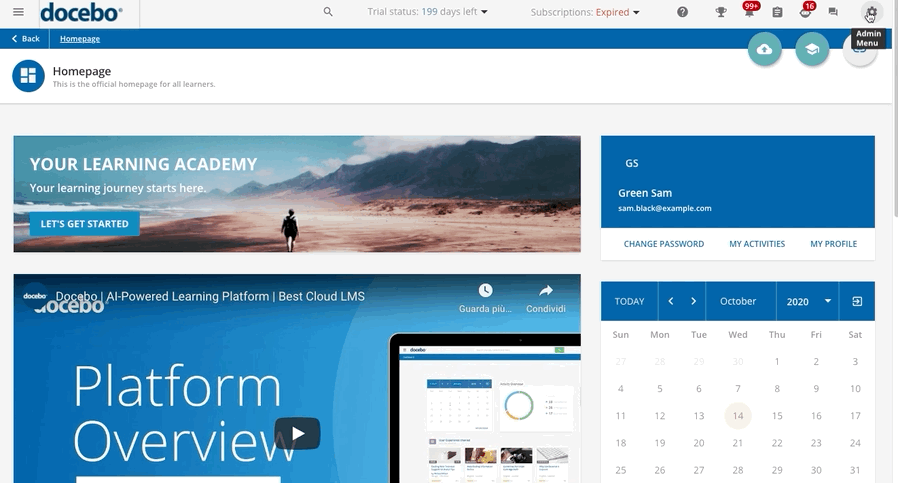Open the search magnifier icon

(328, 12)
